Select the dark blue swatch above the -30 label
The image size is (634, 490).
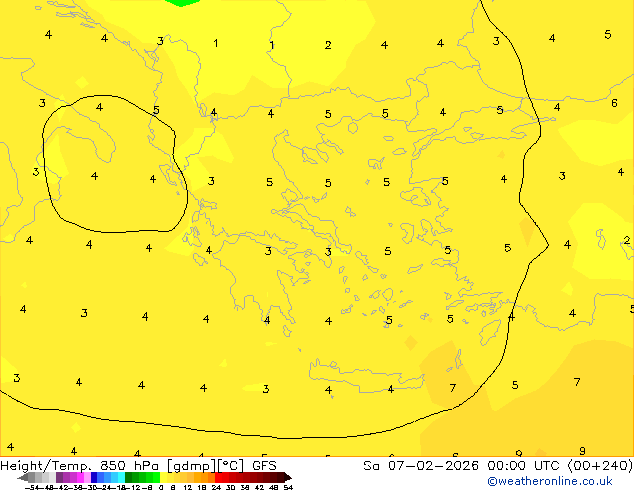click(x=94, y=477)
